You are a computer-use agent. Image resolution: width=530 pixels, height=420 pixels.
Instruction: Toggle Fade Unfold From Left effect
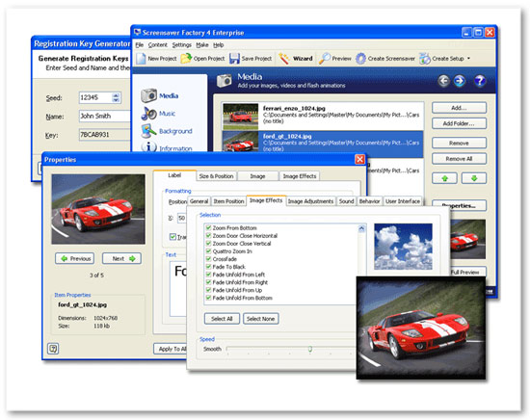(208, 275)
